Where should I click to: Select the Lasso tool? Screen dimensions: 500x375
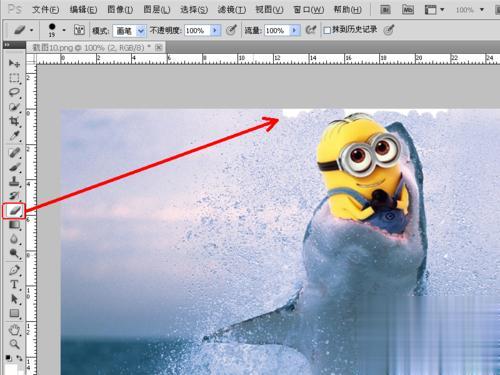tap(14, 92)
